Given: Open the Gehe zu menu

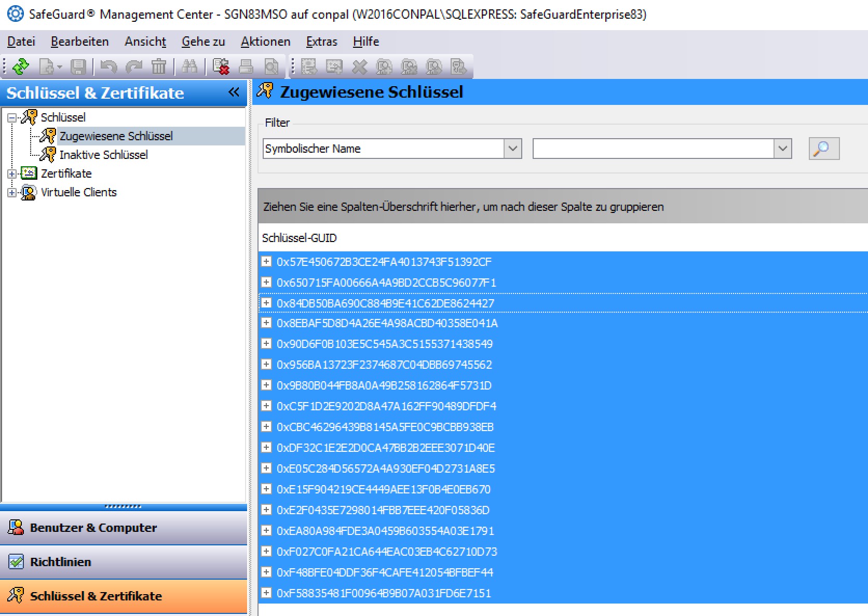Looking at the screenshot, I should tap(204, 42).
